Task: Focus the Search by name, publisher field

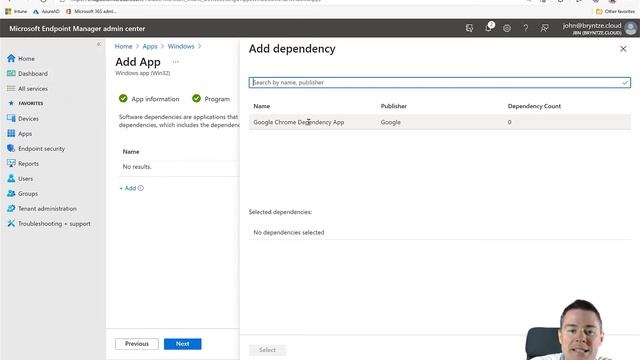Action: click(x=440, y=82)
